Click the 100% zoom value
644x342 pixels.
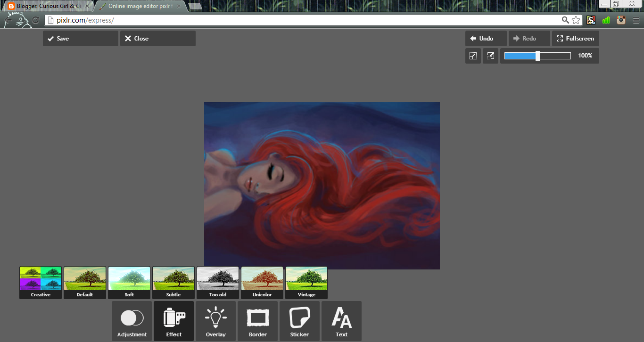click(585, 56)
